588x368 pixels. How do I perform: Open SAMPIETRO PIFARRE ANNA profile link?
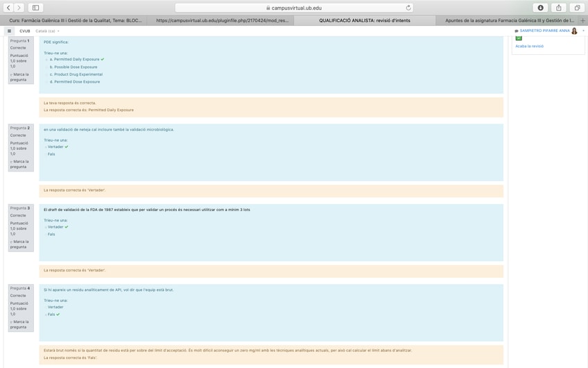(544, 31)
